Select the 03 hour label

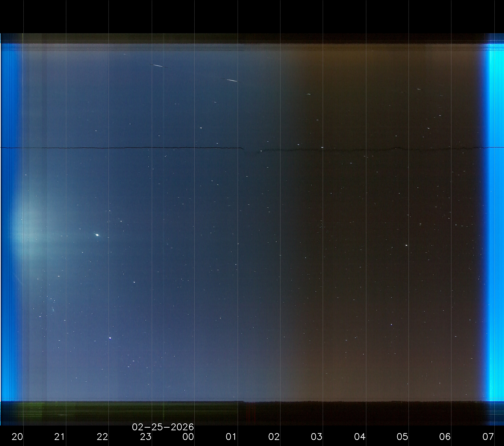(x=317, y=437)
